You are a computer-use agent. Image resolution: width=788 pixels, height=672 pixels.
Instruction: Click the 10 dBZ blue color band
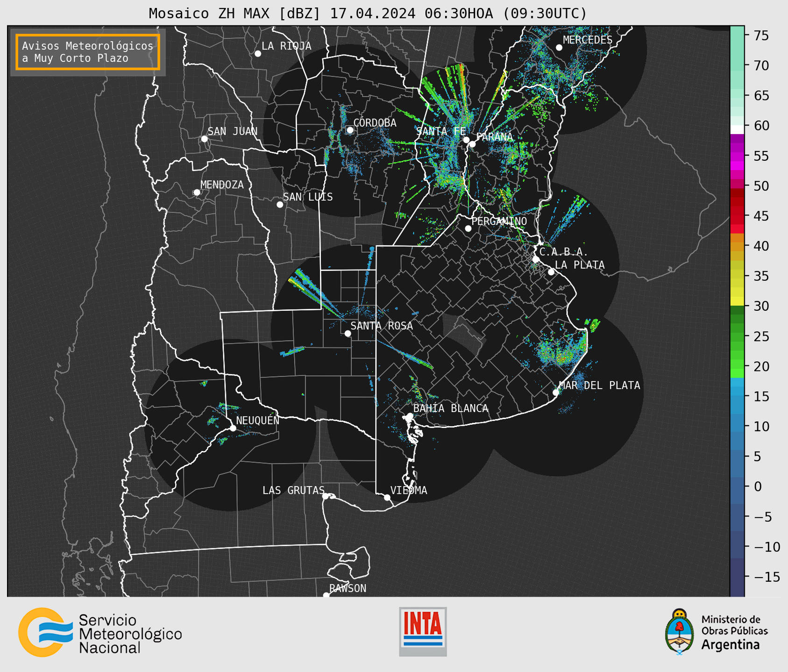pyautogui.click(x=737, y=426)
